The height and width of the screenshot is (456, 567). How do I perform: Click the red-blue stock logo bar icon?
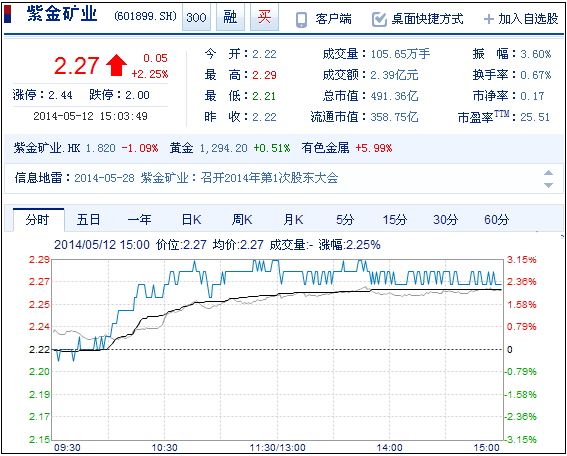(7, 15)
